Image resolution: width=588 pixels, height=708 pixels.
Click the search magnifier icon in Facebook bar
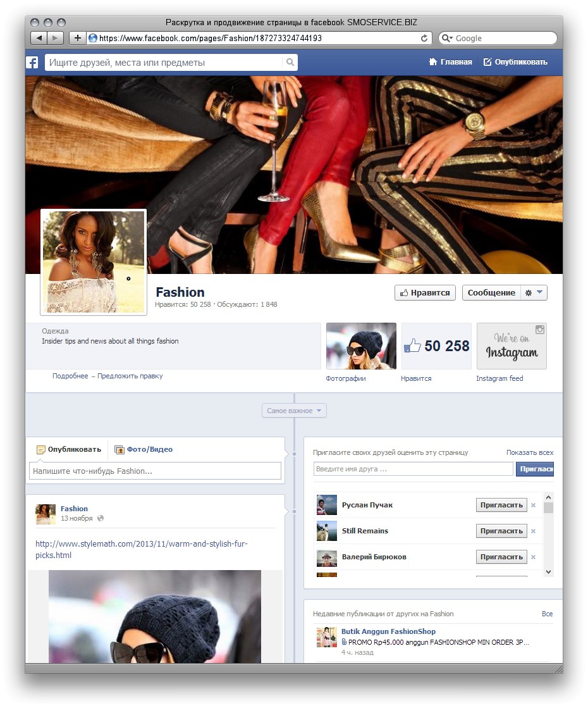click(290, 62)
